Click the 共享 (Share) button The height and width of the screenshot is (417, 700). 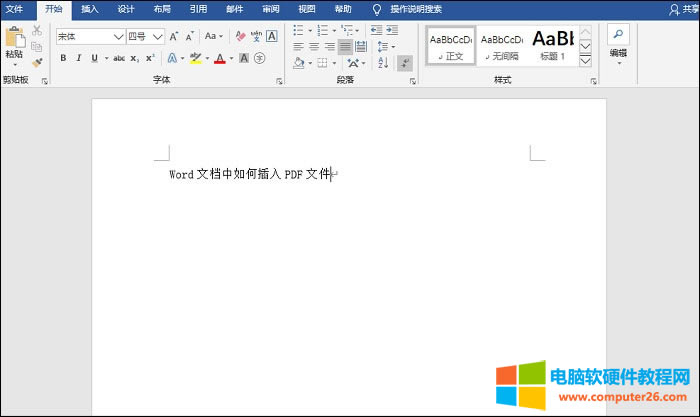pos(684,8)
